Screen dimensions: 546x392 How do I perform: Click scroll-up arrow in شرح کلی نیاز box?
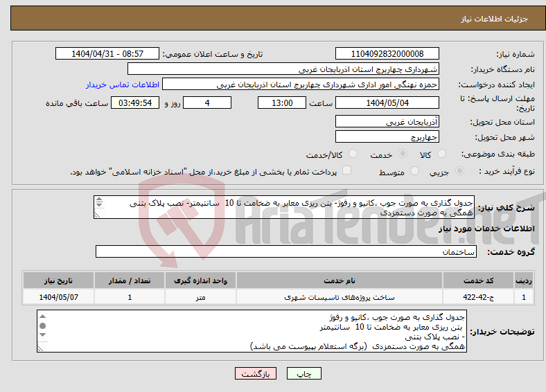tap(99, 199)
